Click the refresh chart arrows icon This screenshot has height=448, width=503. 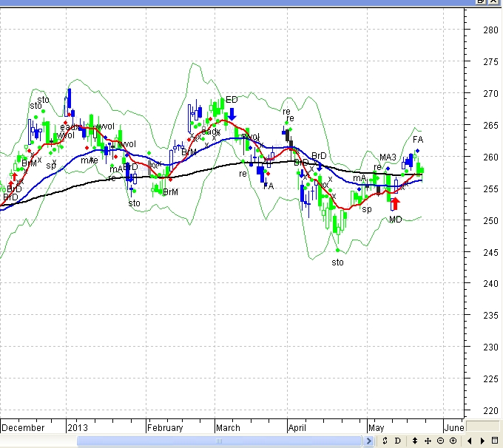[x=385, y=441]
